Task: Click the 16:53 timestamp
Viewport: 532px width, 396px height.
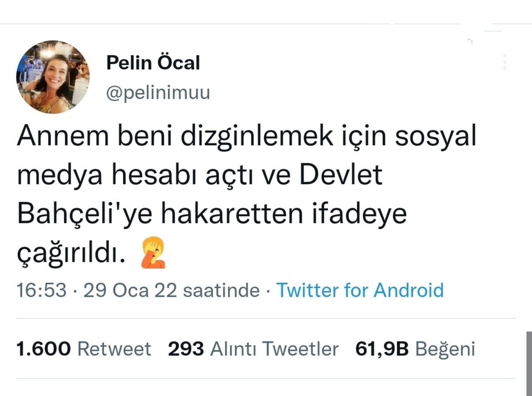Action: click(x=42, y=290)
